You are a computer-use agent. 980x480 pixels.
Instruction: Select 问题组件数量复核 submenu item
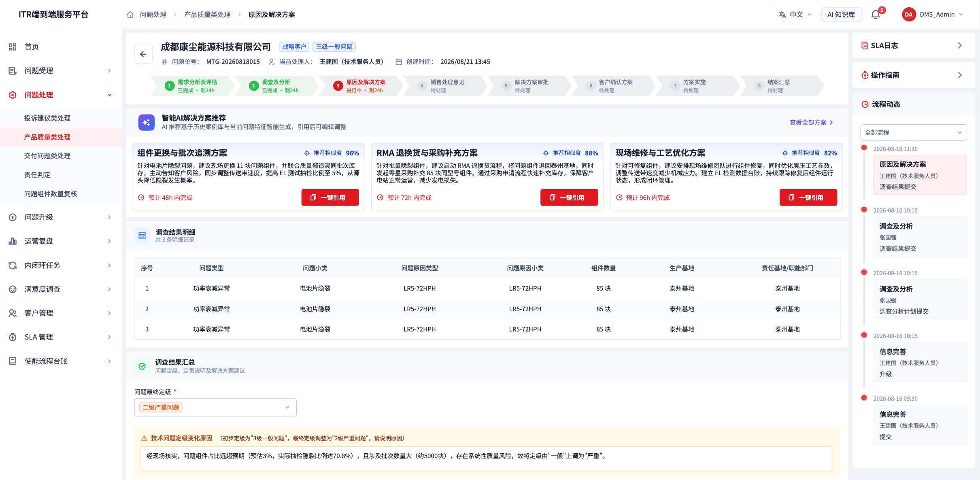point(51,194)
